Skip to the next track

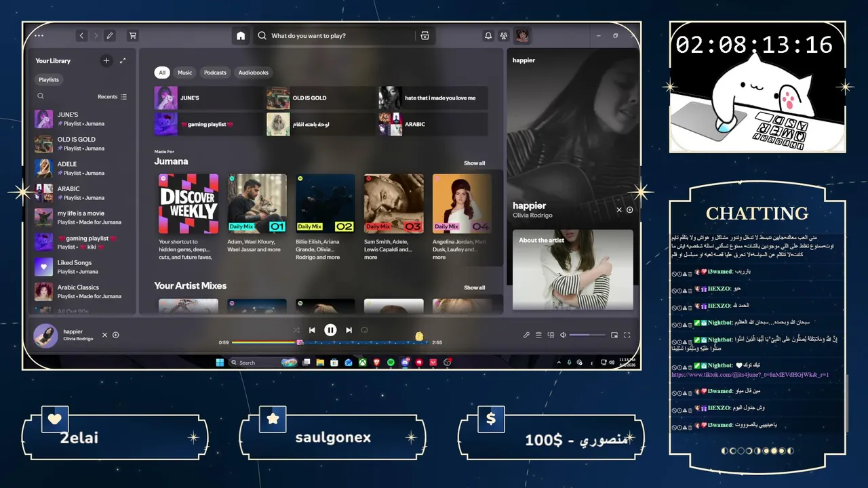point(349,330)
